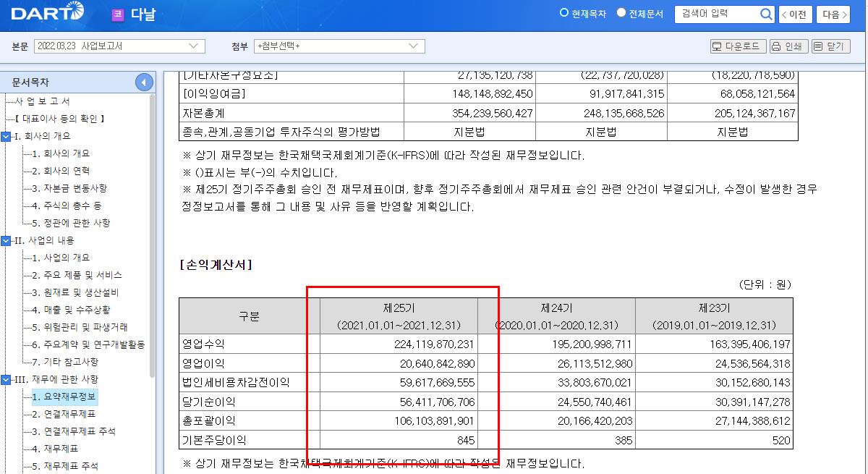868x474 pixels.
Task: Click 영업수익 value 195,200,998,711
Action: [x=591, y=344]
